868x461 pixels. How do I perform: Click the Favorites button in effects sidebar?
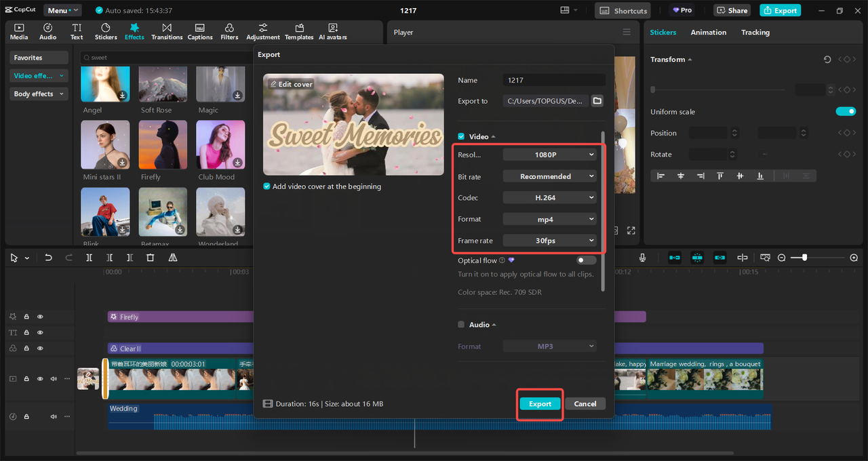39,58
